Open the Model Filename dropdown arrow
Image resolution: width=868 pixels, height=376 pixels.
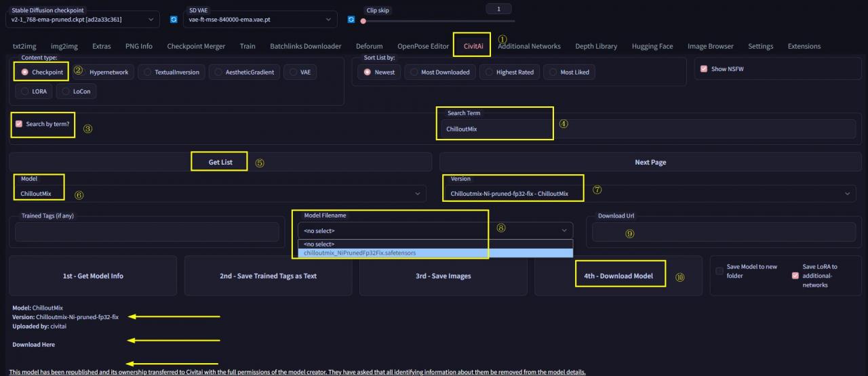(x=564, y=231)
